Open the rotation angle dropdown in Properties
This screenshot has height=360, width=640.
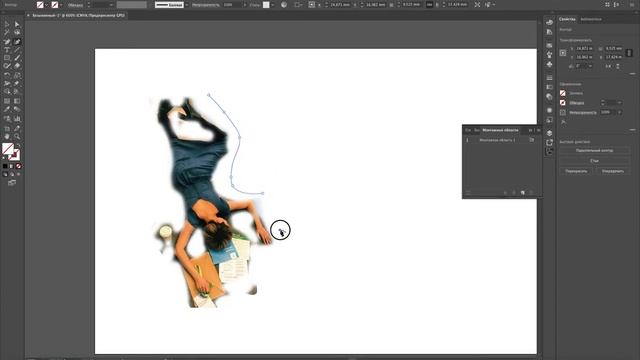point(590,66)
